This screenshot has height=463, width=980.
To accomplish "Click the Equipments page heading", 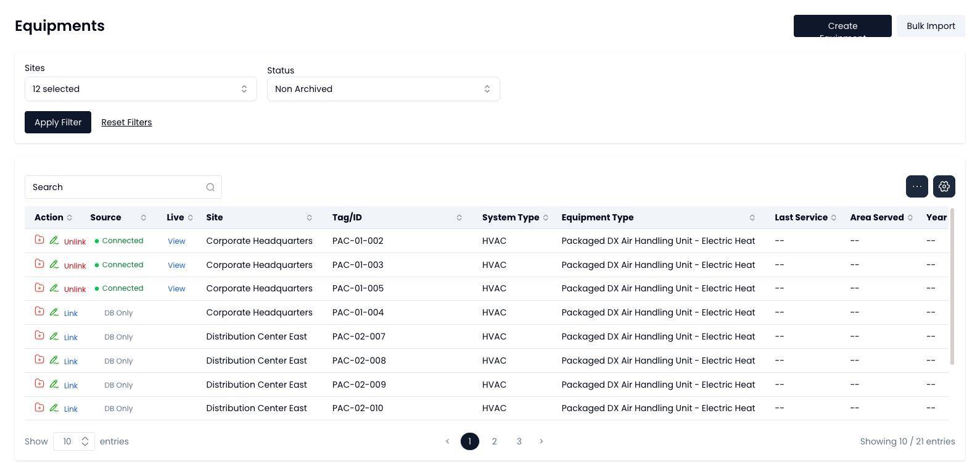I will [x=60, y=26].
